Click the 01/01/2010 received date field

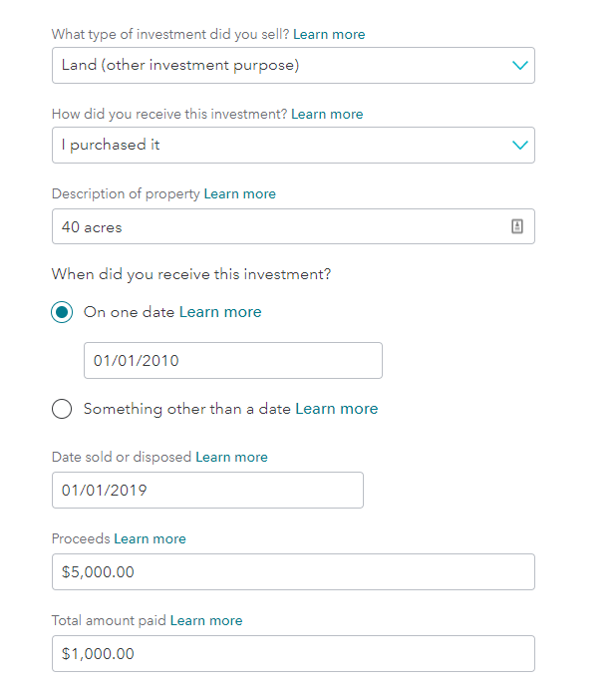pyautogui.click(x=233, y=361)
